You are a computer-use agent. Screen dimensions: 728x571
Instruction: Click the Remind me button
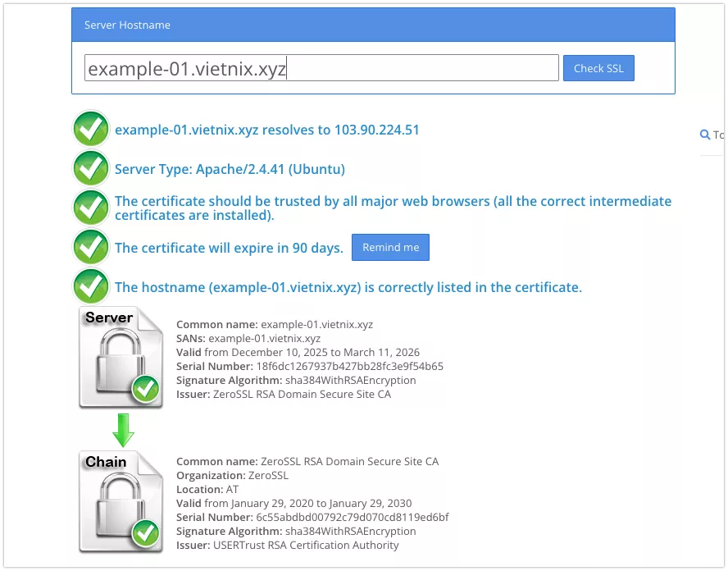pos(390,248)
